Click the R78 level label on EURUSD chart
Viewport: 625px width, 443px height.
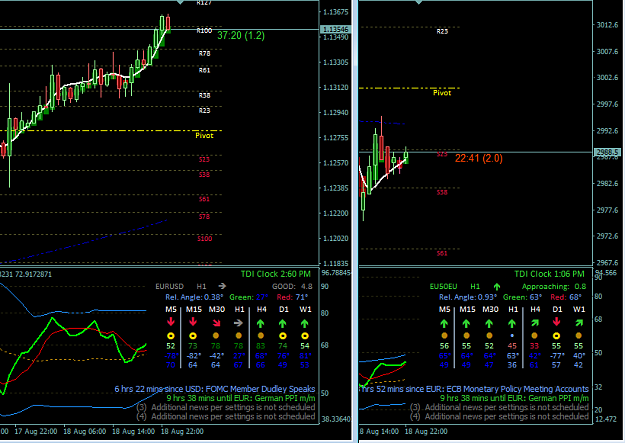click(204, 53)
